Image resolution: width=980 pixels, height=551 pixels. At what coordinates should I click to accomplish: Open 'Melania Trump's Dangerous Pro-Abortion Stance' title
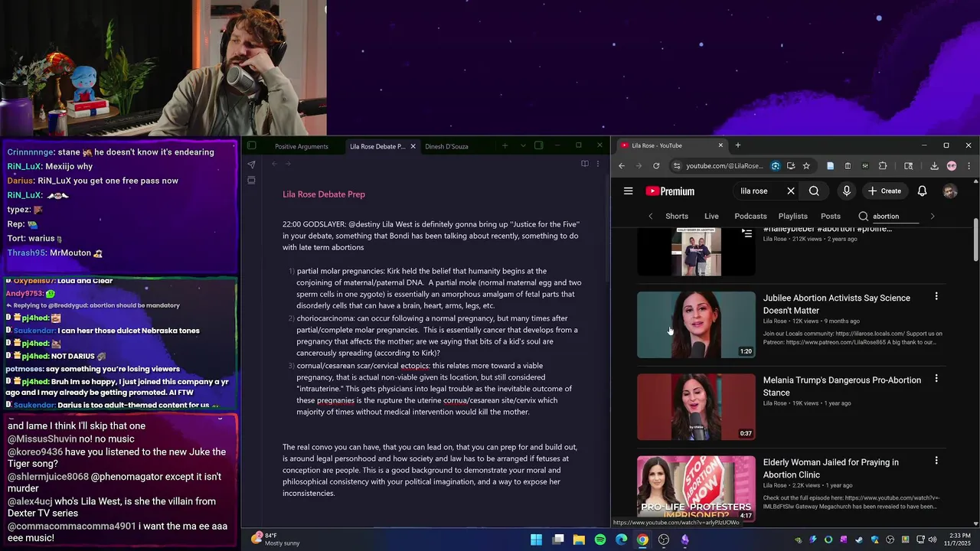[842, 386]
